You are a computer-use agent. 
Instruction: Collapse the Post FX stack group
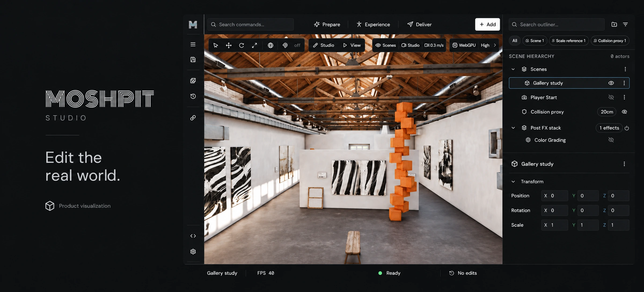pyautogui.click(x=513, y=128)
